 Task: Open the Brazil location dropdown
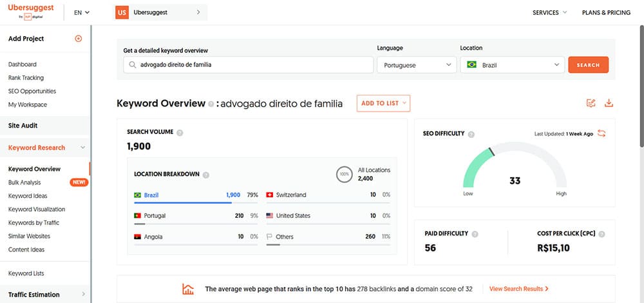coord(512,65)
